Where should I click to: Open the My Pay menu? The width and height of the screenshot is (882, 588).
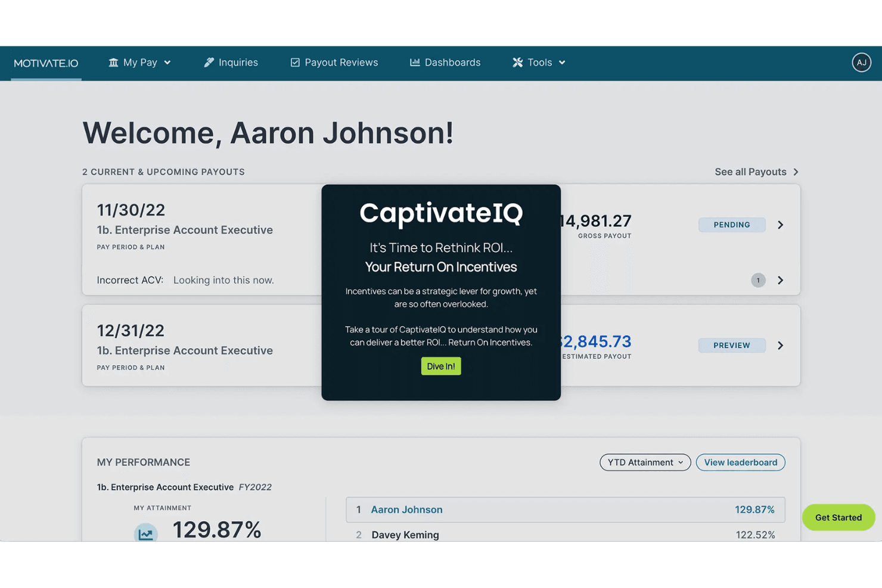[139, 63]
